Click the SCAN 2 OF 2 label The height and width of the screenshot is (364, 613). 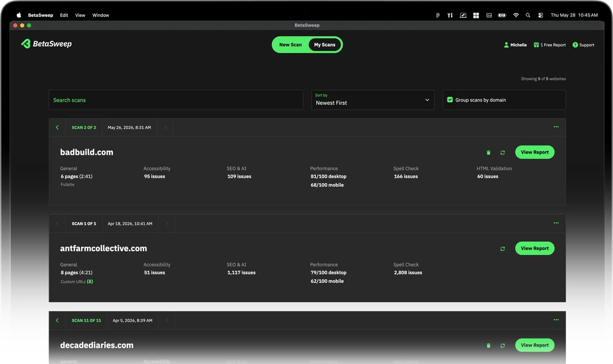click(84, 128)
